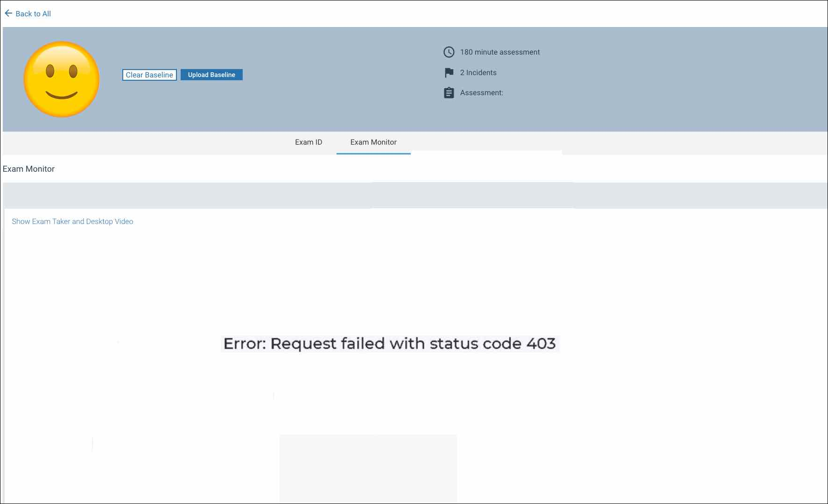The height and width of the screenshot is (504, 828).
Task: Click the Assessment: label
Action: pyautogui.click(x=481, y=93)
